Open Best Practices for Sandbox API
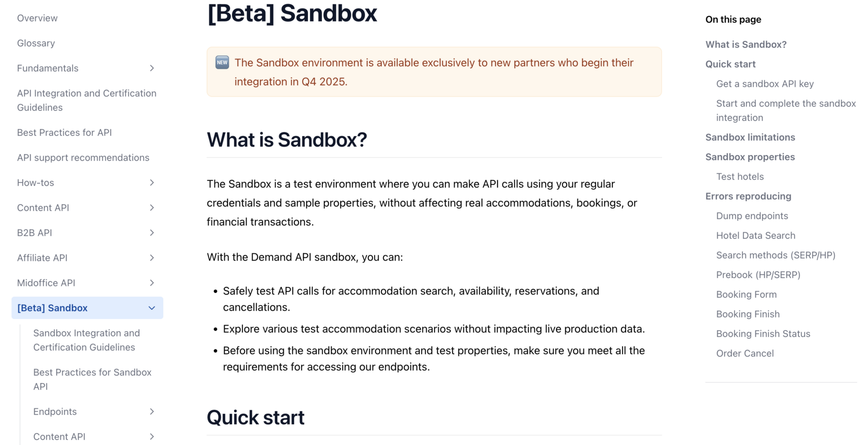 (92, 379)
